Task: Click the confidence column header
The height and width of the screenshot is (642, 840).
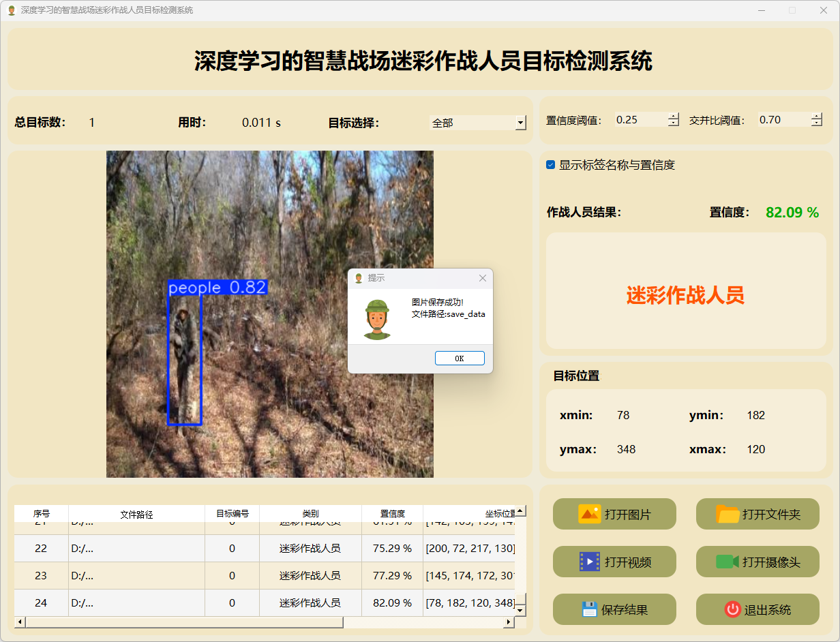Action: point(392,514)
